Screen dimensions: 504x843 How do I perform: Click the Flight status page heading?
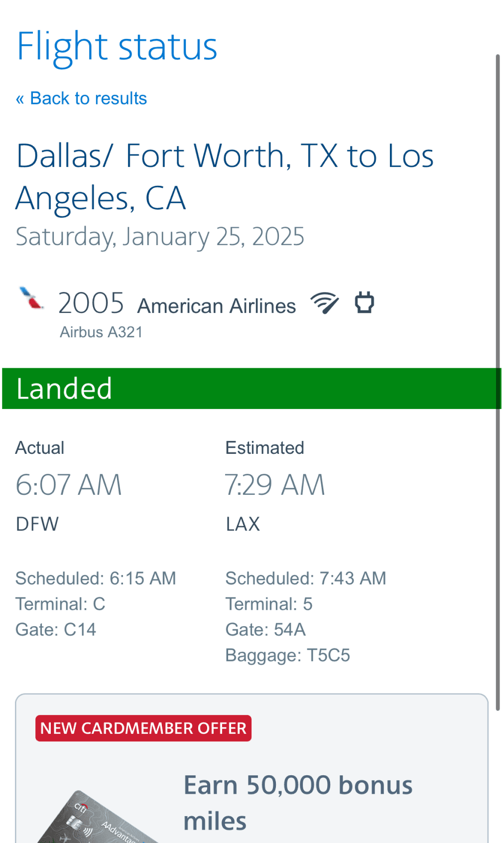pos(117,47)
